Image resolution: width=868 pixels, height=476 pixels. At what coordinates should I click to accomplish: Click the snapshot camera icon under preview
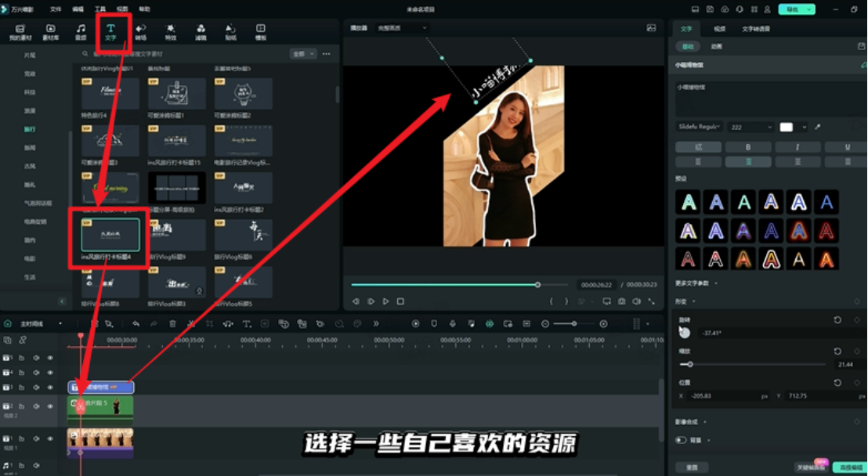621,301
